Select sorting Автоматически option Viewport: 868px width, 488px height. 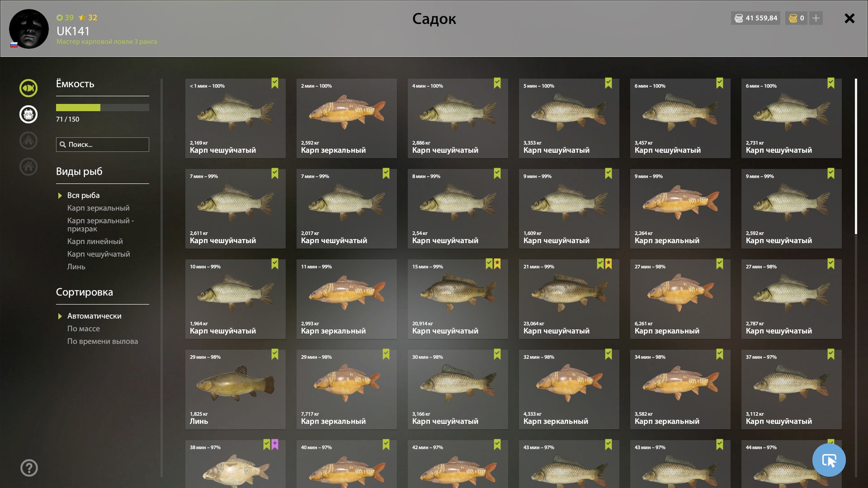coord(94,316)
